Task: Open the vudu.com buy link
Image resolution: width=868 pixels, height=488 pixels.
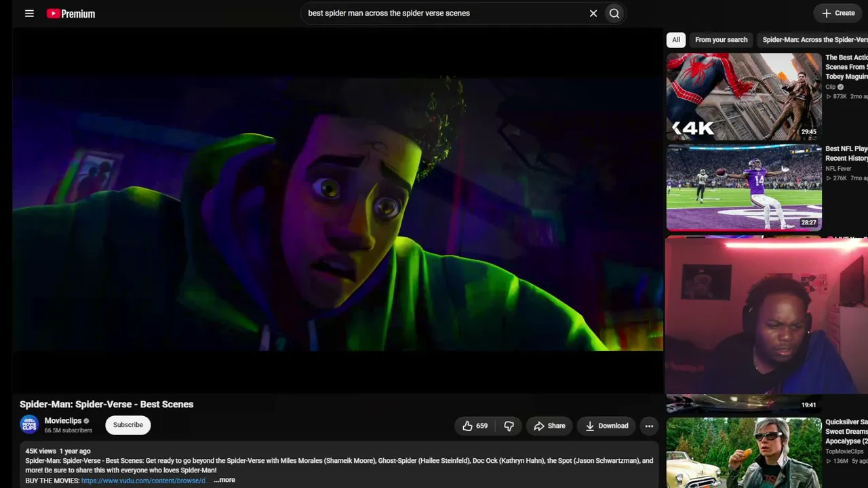Action: tap(144, 481)
